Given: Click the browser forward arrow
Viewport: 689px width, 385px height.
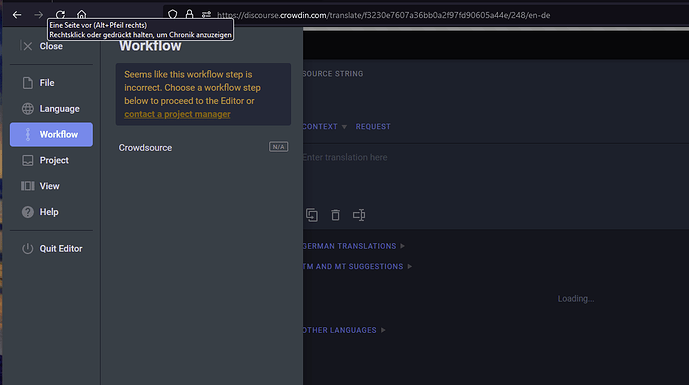Looking at the screenshot, I should (39, 15).
